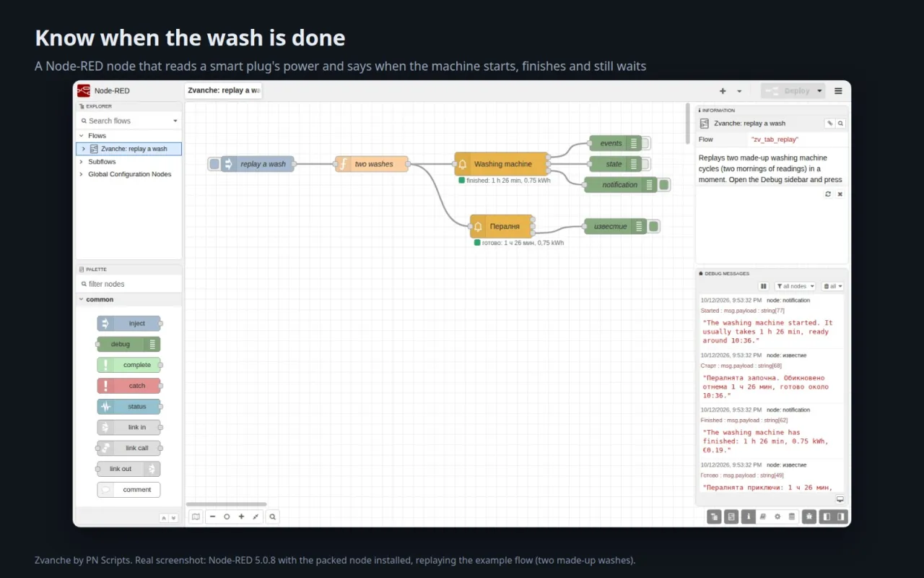Click the canvas horizontal scrollbar
Screen dimensions: 924x578
coord(226,504)
